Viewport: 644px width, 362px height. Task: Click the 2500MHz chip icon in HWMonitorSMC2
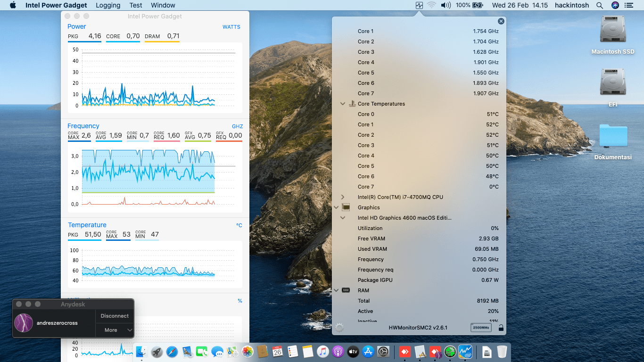point(480,328)
